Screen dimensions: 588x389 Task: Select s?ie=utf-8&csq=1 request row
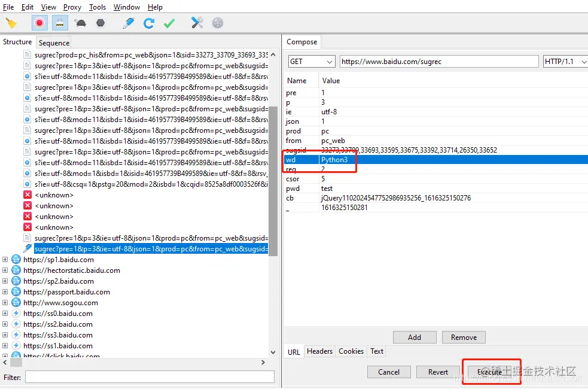click(x=151, y=184)
